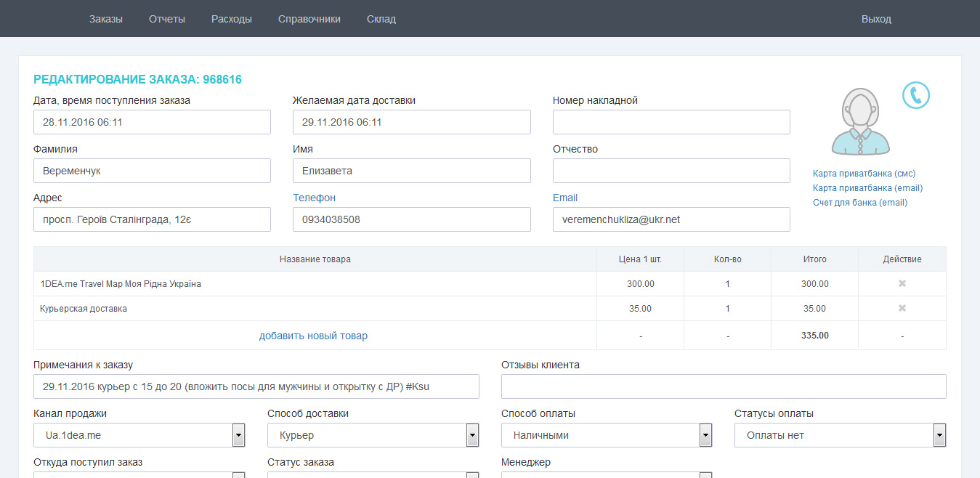Screen dimensions: 980x478
Task: Open the Способ доставки dropdown
Action: 472,435
